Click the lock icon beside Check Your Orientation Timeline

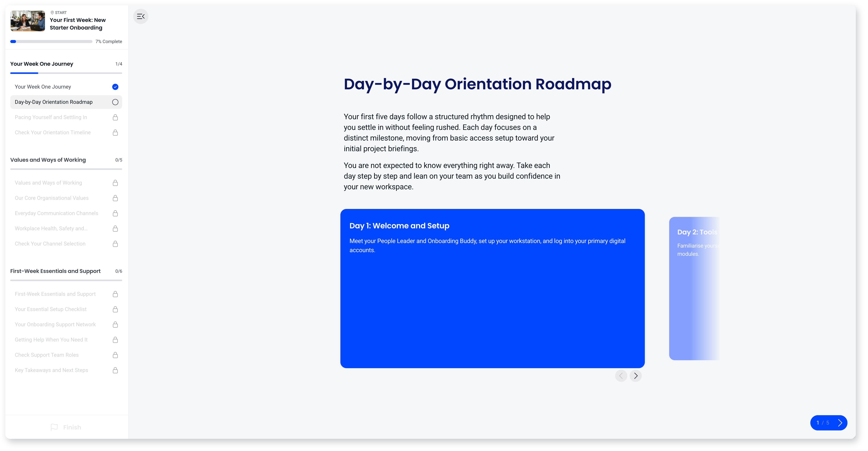pos(115,133)
